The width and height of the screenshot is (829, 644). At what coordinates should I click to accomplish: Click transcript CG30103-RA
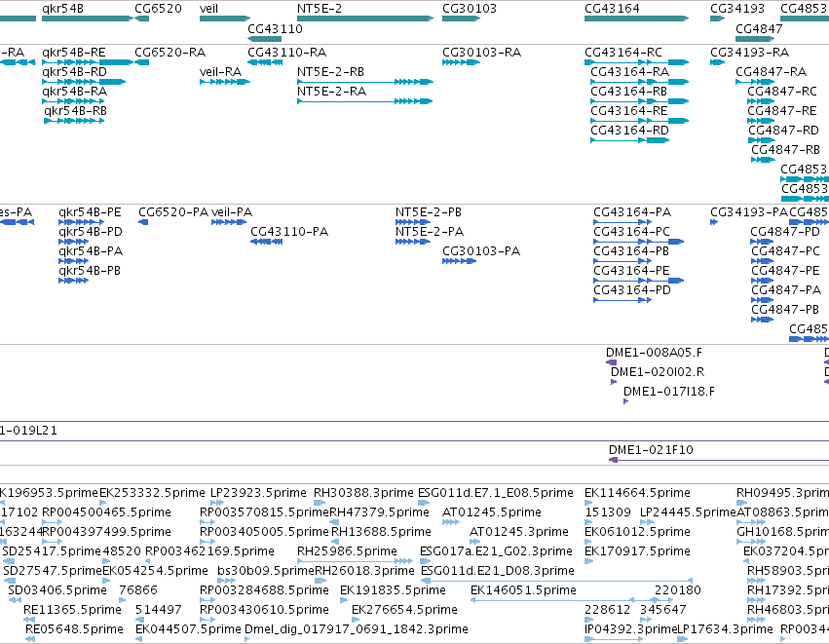click(x=461, y=62)
